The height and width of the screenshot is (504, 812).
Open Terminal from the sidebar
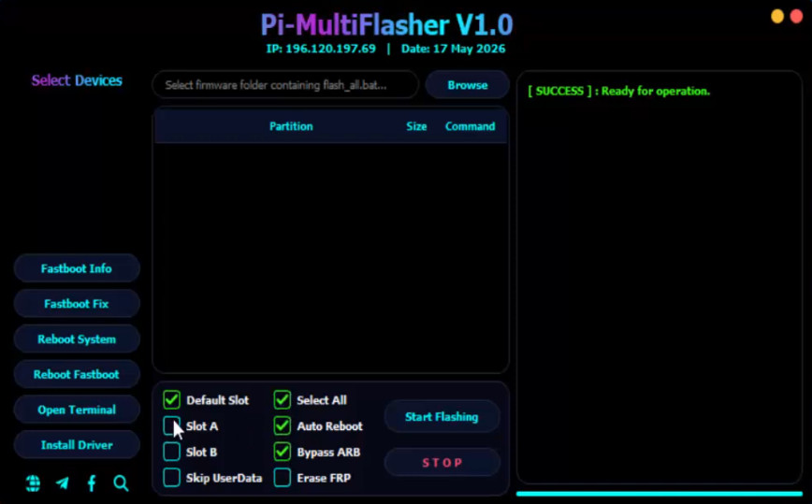pyautogui.click(x=77, y=410)
